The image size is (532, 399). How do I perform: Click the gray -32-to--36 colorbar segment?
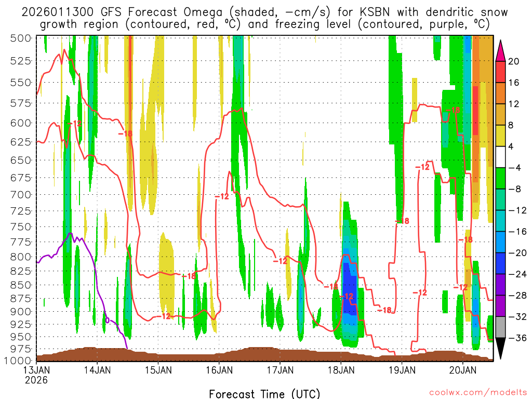(500, 327)
